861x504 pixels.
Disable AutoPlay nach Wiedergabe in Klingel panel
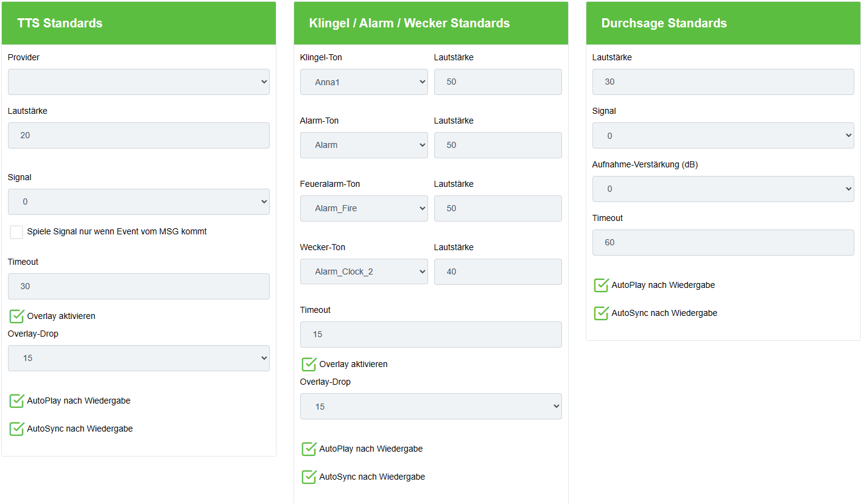(309, 449)
